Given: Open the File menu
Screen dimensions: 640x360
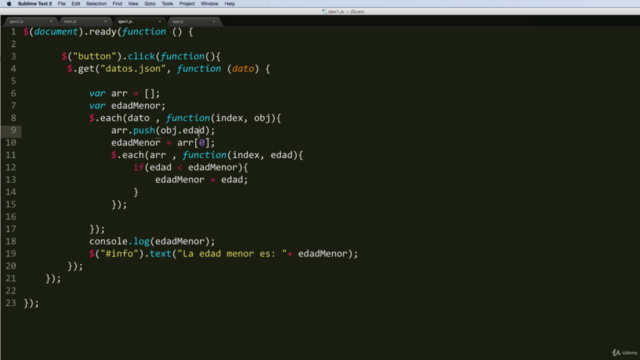Looking at the screenshot, I should coord(62,4).
